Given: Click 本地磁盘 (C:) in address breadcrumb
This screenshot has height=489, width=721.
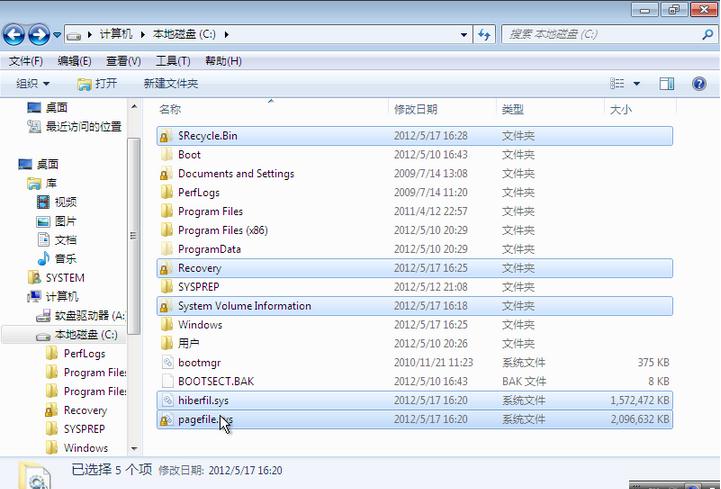Looking at the screenshot, I should click(x=184, y=35).
